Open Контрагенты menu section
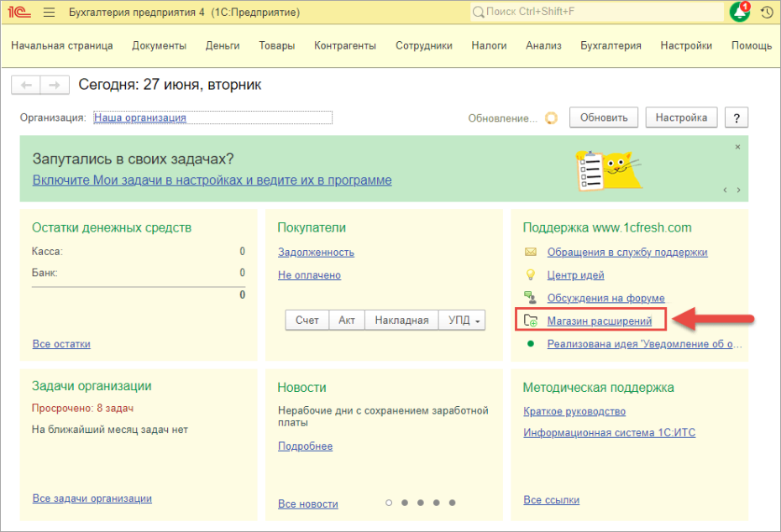Screen dimensions: 781x532 [345, 46]
